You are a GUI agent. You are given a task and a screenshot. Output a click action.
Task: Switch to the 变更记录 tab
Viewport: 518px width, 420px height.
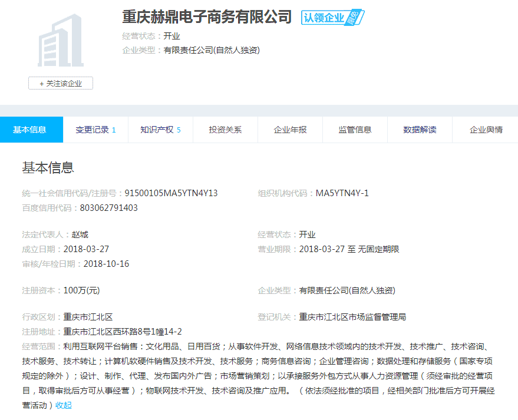(x=95, y=130)
